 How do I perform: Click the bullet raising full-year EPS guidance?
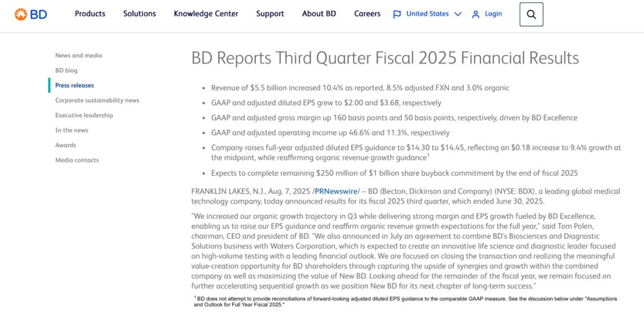tap(416, 152)
